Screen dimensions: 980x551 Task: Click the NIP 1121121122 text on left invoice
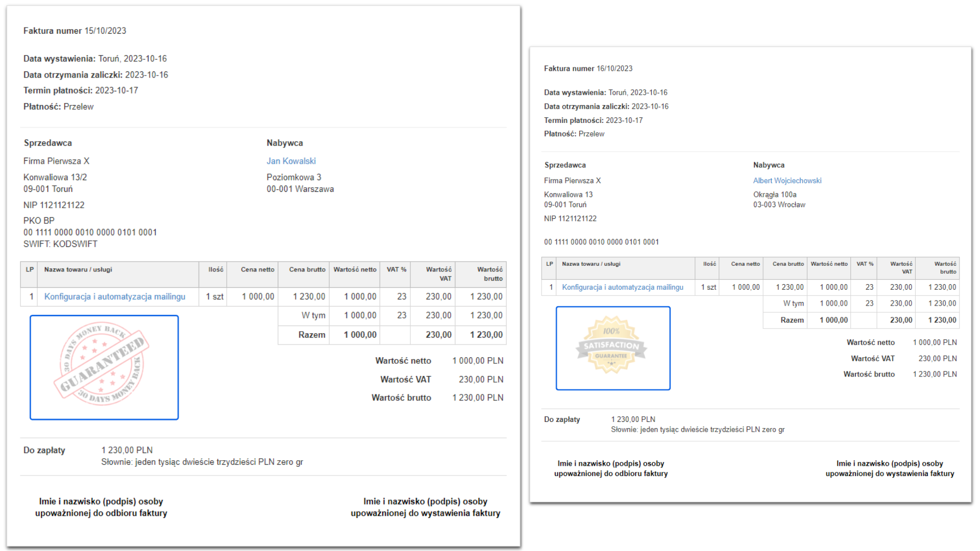pyautogui.click(x=54, y=205)
